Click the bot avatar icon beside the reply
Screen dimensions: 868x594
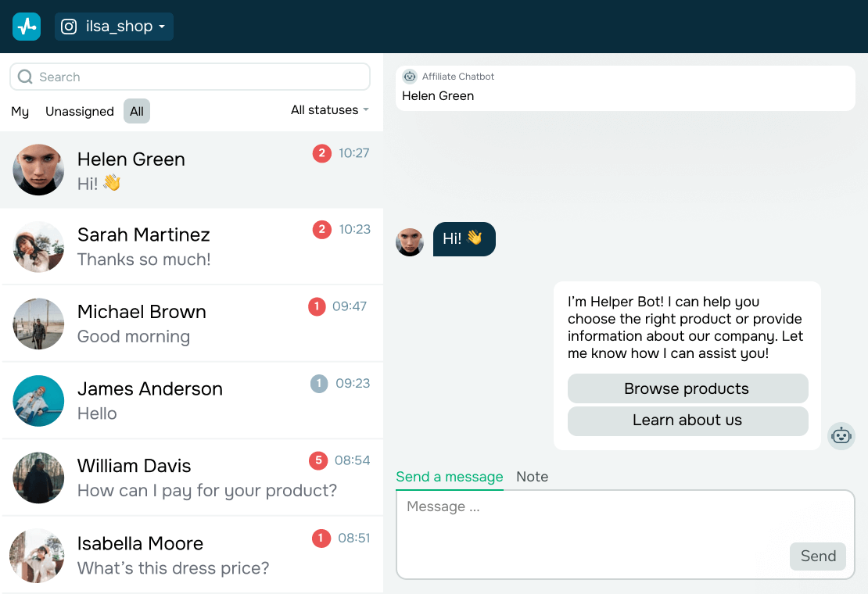841,435
